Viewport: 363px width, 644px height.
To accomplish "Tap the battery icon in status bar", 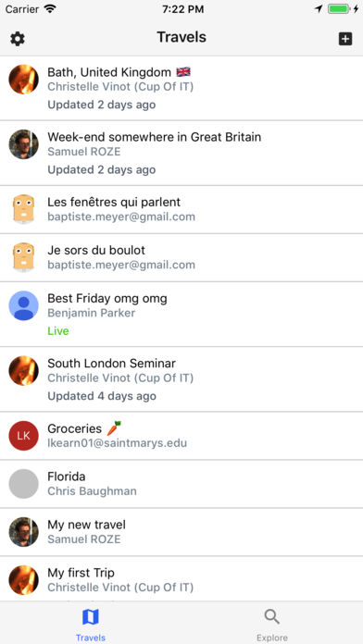I will pyautogui.click(x=339, y=9).
